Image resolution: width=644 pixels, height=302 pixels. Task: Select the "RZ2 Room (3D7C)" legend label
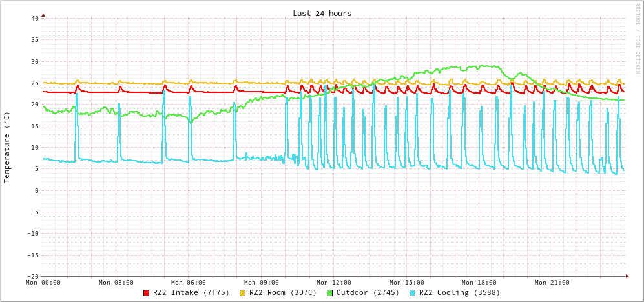283,292
